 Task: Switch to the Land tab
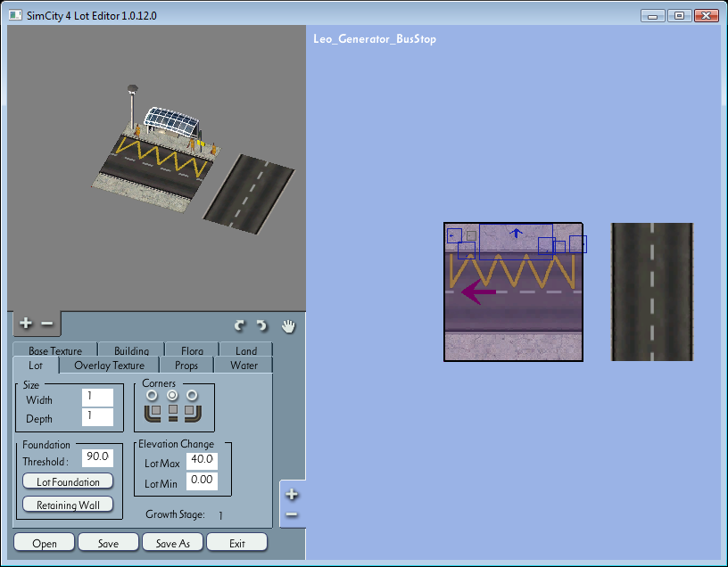point(246,349)
